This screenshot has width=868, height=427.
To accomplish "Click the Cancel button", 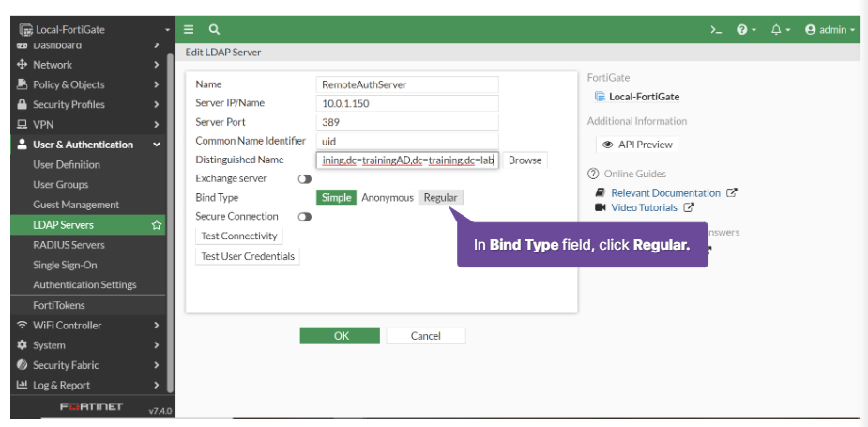I will 426,336.
